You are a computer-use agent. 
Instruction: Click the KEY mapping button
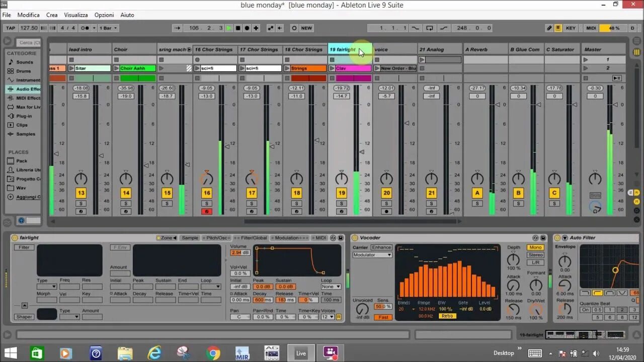click(571, 28)
